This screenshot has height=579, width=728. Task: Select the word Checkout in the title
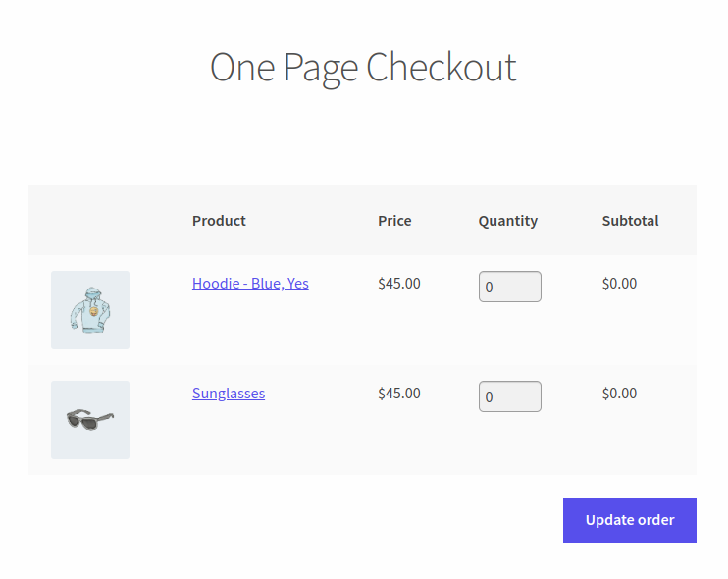click(x=442, y=67)
